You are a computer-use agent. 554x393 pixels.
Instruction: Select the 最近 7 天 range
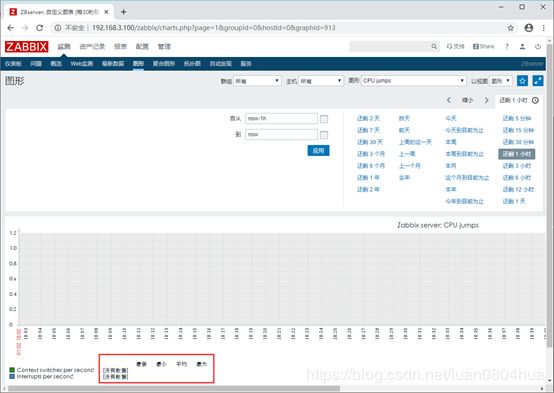click(x=368, y=130)
